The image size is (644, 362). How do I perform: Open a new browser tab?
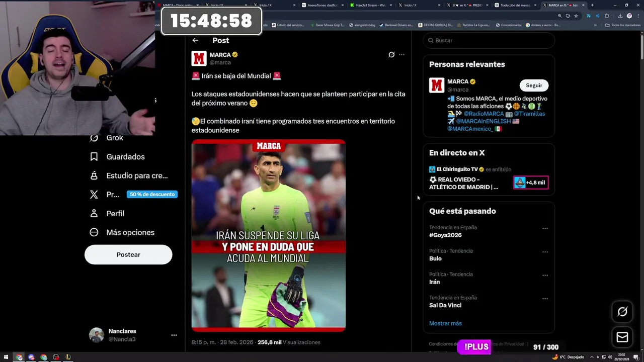(592, 5)
